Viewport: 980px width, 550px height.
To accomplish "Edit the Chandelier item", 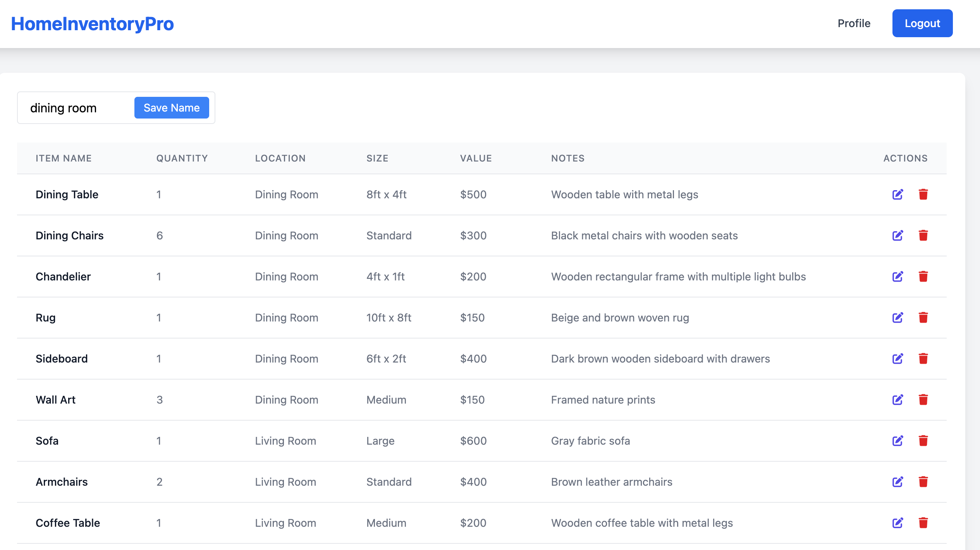I will pyautogui.click(x=897, y=277).
